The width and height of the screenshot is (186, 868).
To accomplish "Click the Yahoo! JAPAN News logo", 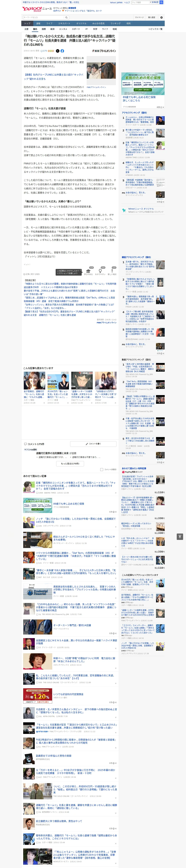I will [37, 9].
